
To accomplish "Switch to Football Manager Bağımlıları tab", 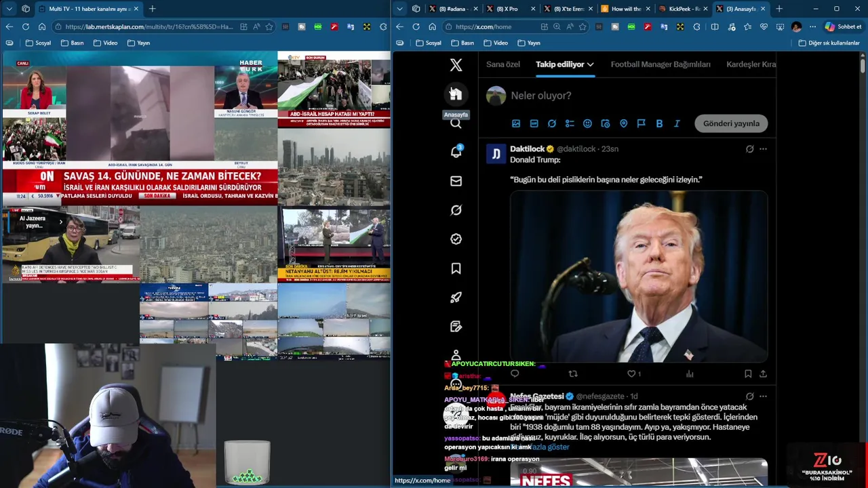I will click(660, 64).
